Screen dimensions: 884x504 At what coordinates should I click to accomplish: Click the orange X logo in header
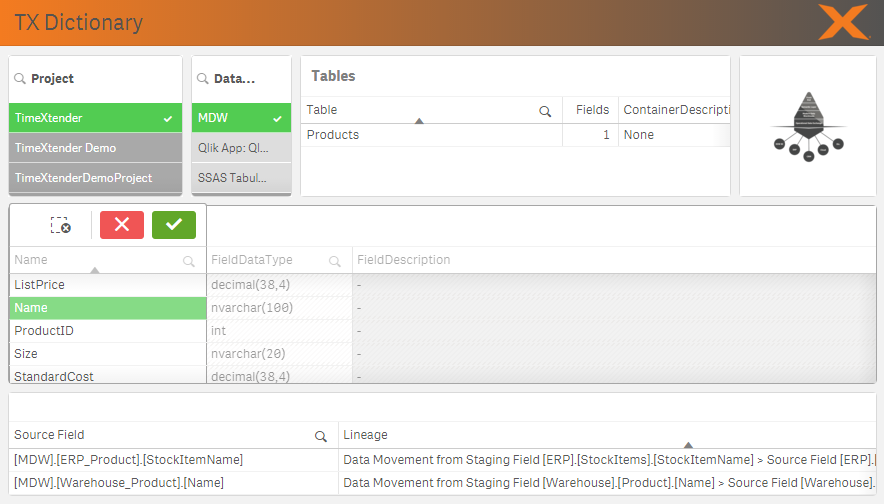(843, 22)
